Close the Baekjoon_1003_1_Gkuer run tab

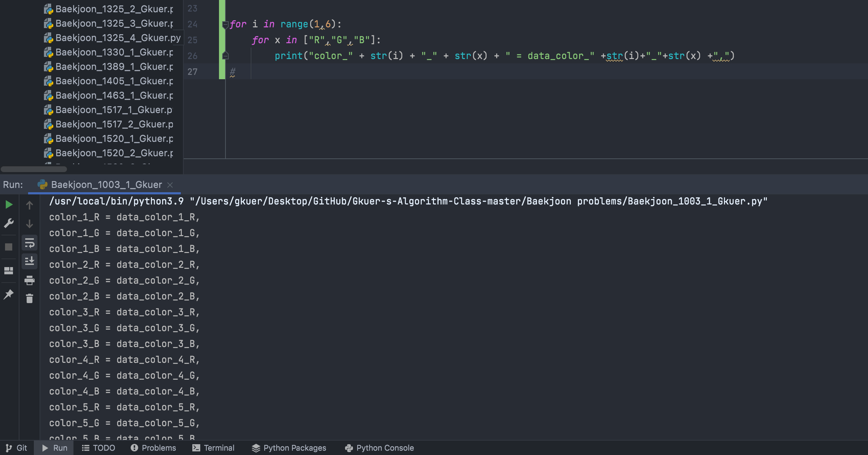click(x=170, y=185)
